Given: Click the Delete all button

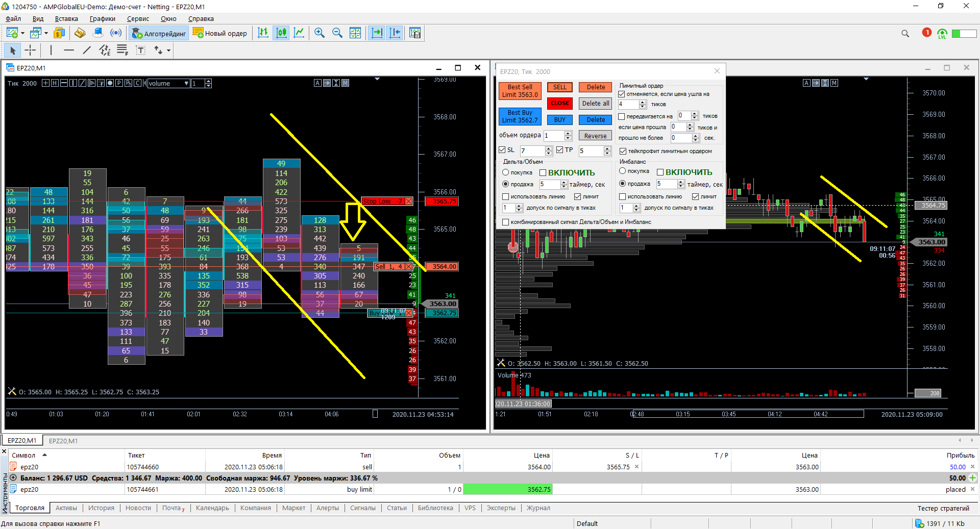Looking at the screenshot, I should [x=596, y=104].
